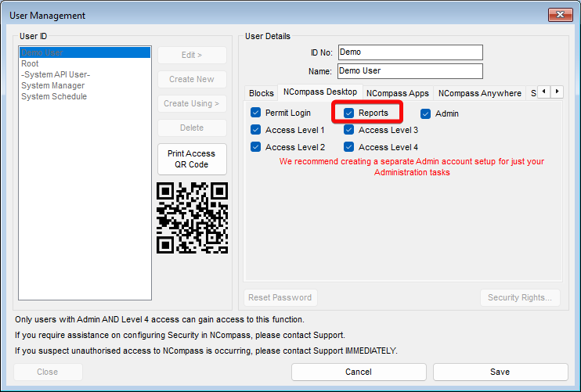
Task: Click the Cancel button
Action: (x=359, y=372)
